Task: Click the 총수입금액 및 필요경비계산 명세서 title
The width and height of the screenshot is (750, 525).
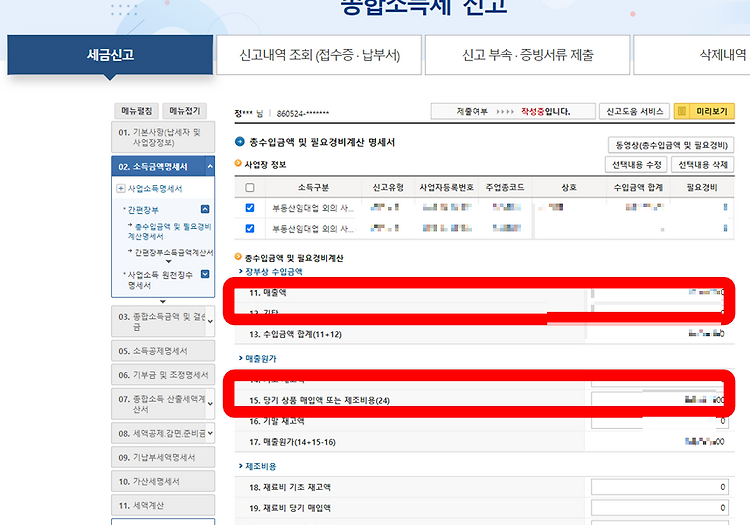Action: [x=322, y=142]
